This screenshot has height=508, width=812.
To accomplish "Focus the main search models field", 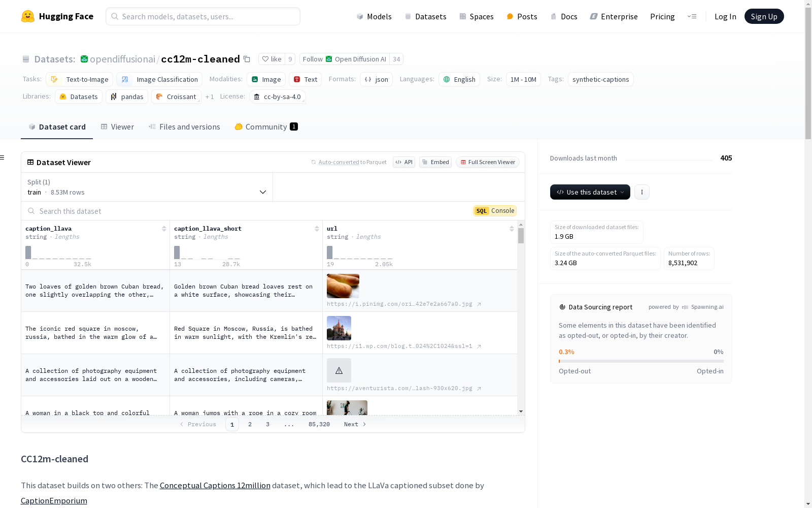I will click(x=203, y=16).
